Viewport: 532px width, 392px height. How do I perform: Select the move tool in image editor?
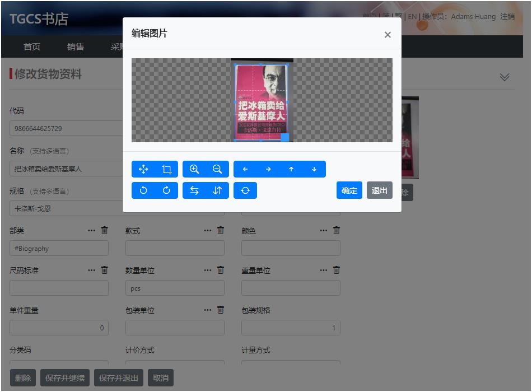[143, 169]
